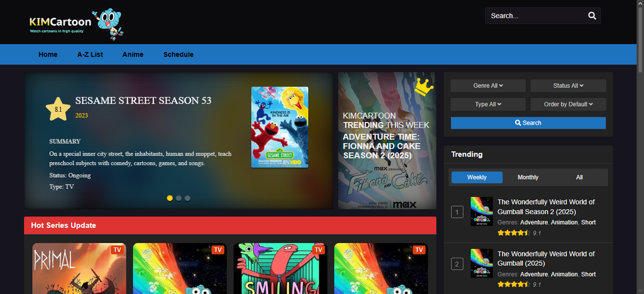
Task: Expand the Status All dropdown
Action: pyautogui.click(x=568, y=85)
